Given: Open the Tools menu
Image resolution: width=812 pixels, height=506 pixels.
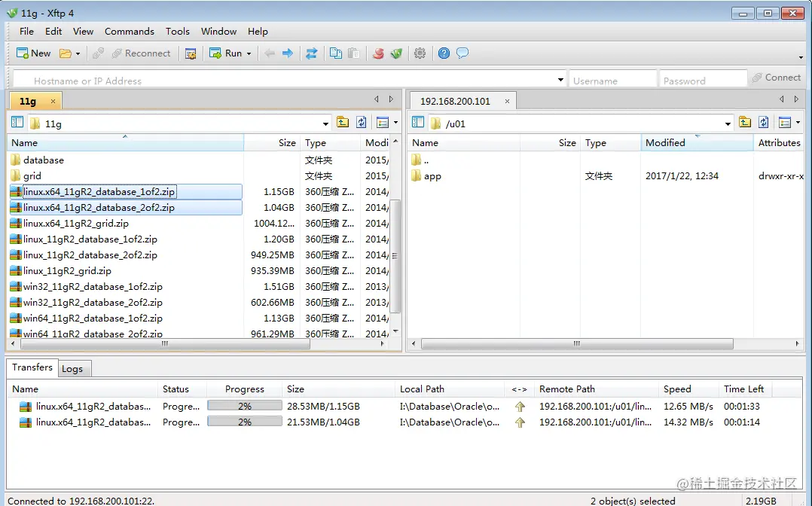Looking at the screenshot, I should coord(178,32).
